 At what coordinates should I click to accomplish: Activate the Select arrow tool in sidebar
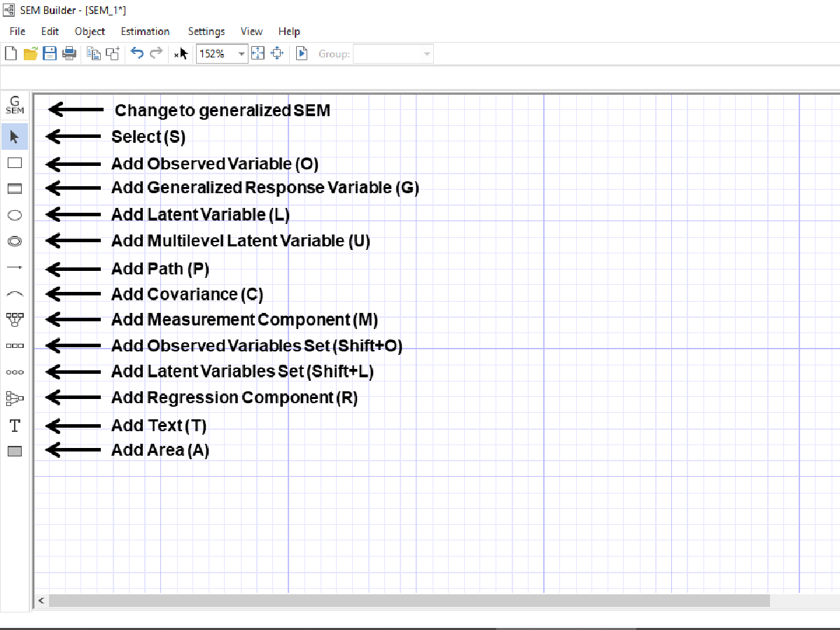point(15,136)
